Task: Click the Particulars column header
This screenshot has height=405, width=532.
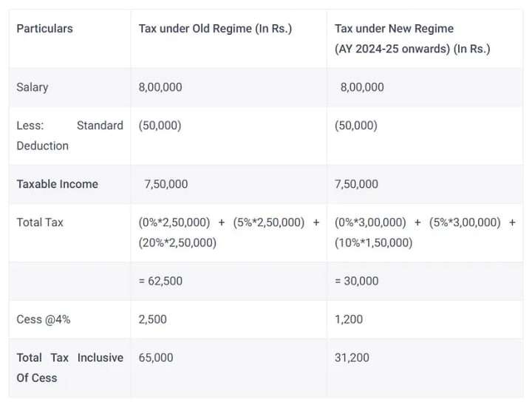Action: point(44,28)
